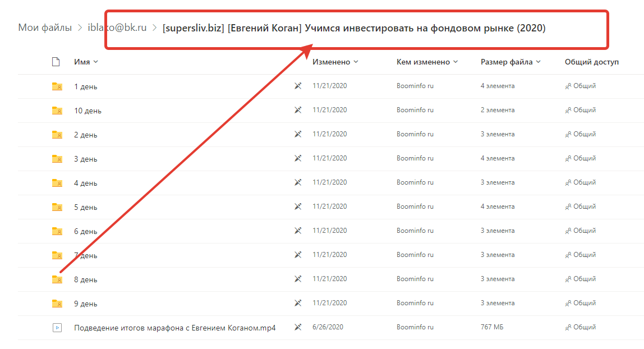Click the sync status icon for '9 день'

298,303
